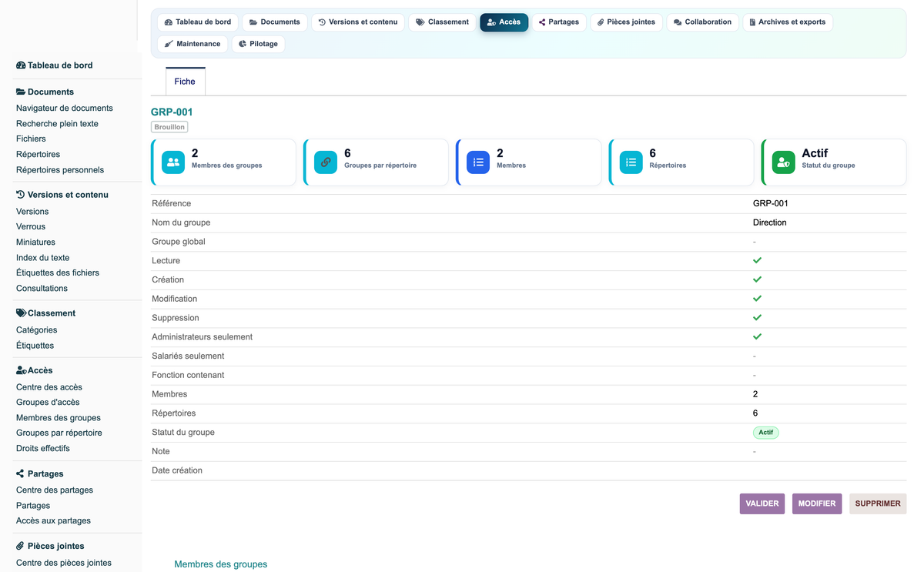Open the Versions et contenu top menu
924x572 pixels.
click(358, 22)
